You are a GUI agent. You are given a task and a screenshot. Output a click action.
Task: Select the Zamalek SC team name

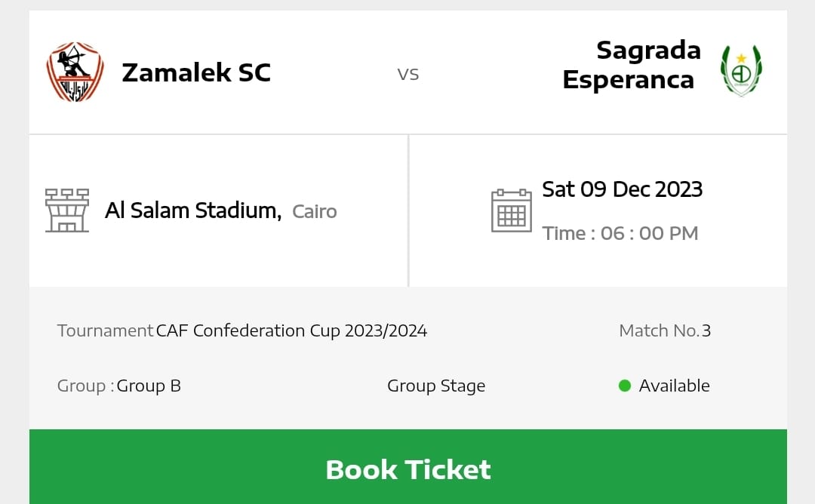click(x=195, y=72)
